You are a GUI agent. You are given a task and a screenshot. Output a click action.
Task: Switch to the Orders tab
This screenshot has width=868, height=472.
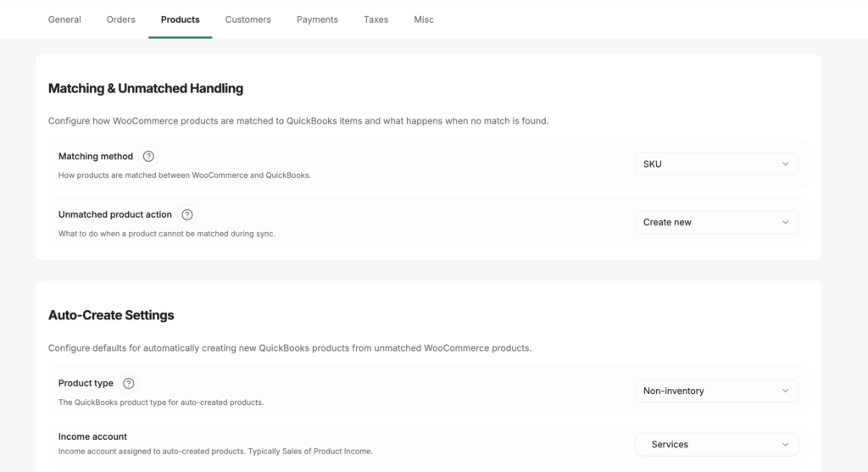[120, 19]
